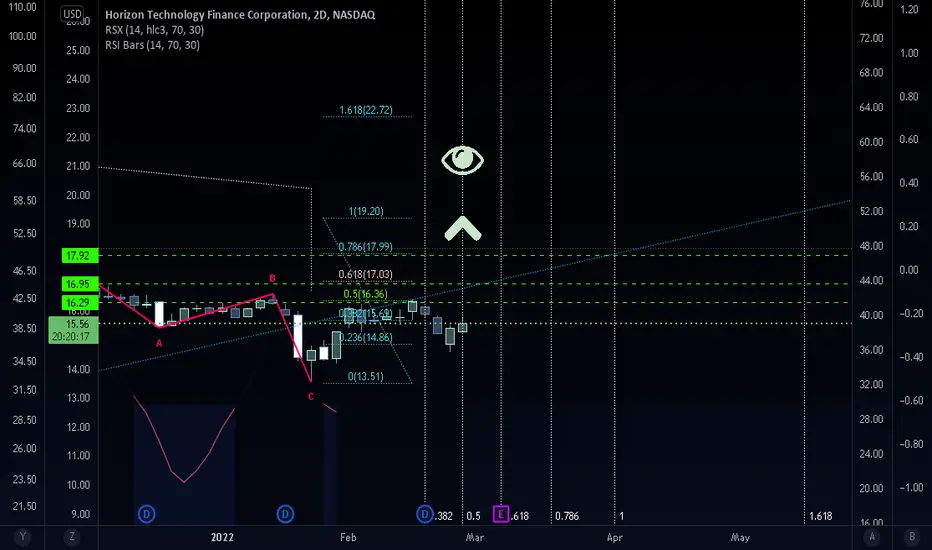Click the 16.95 green price label
This screenshot has height=550, width=932.
tap(78, 284)
